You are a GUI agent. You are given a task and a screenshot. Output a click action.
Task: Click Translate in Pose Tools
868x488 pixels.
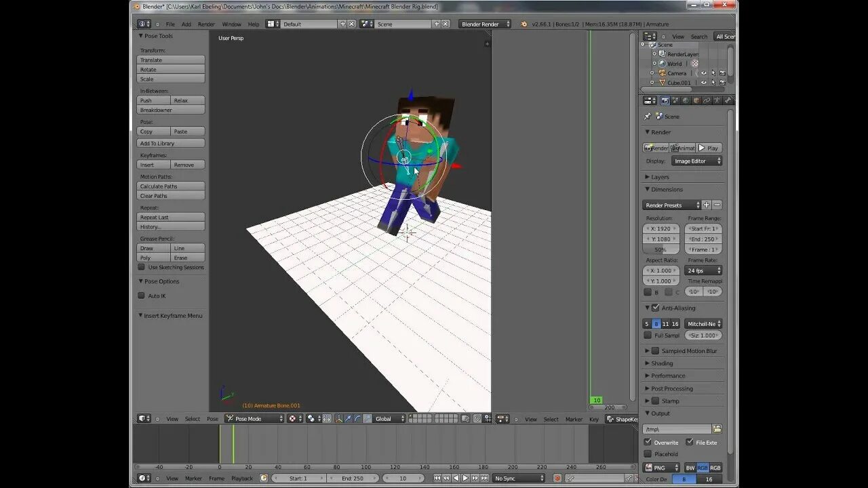171,60
